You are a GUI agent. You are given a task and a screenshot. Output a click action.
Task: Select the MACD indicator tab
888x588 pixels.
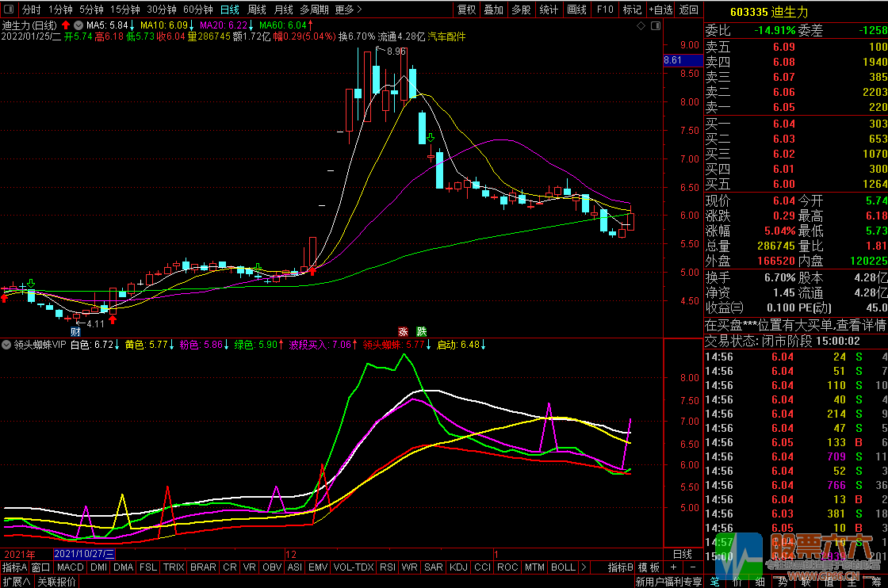tap(71, 567)
